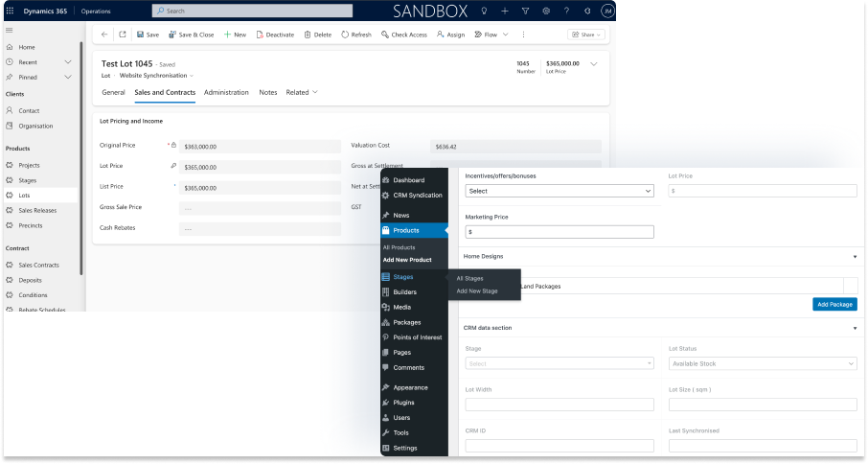
Task: Open Deposits in sidebar
Action: point(30,280)
